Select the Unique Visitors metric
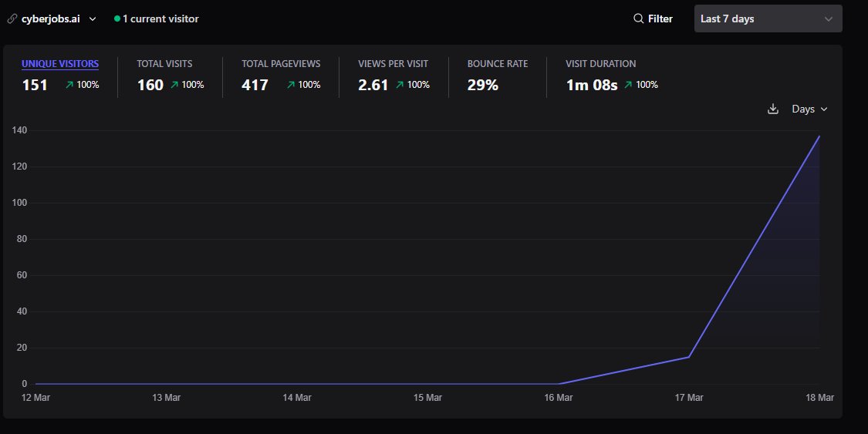868x434 pixels. pyautogui.click(x=60, y=64)
